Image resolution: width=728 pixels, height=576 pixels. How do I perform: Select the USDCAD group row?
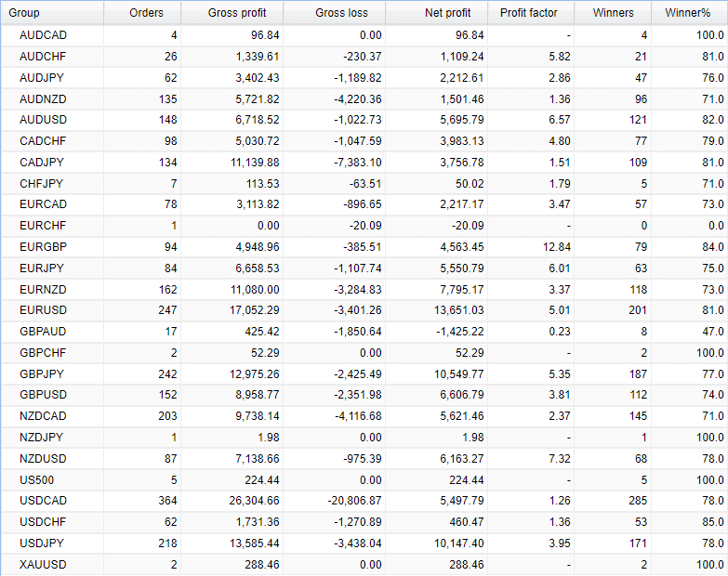pos(364,501)
